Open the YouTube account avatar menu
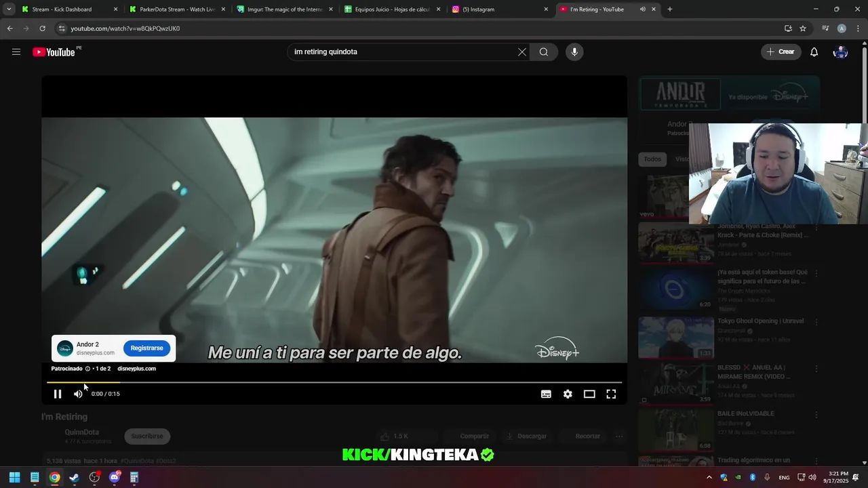Screen dimensions: 868x488 pyautogui.click(x=840, y=52)
